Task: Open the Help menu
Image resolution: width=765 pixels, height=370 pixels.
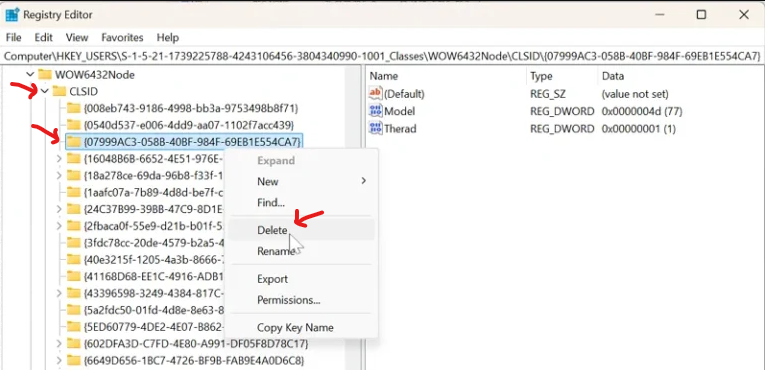Action: (x=168, y=38)
